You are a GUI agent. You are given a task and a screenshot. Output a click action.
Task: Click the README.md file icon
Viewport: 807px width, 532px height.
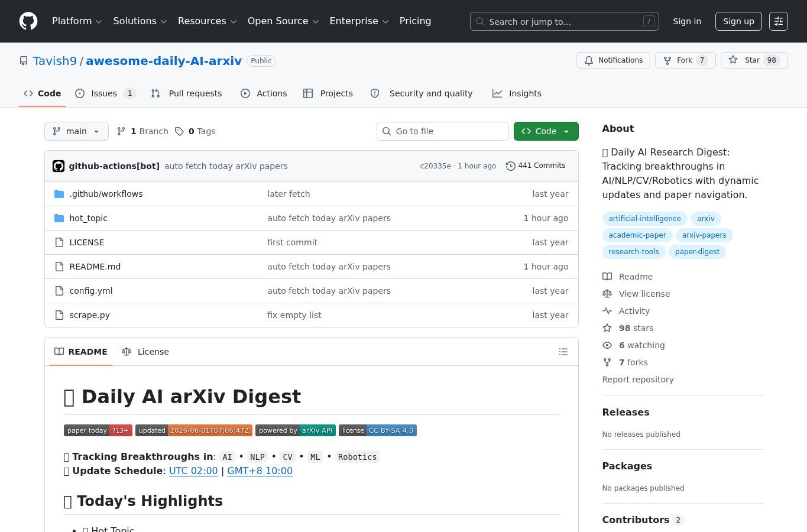click(x=59, y=267)
